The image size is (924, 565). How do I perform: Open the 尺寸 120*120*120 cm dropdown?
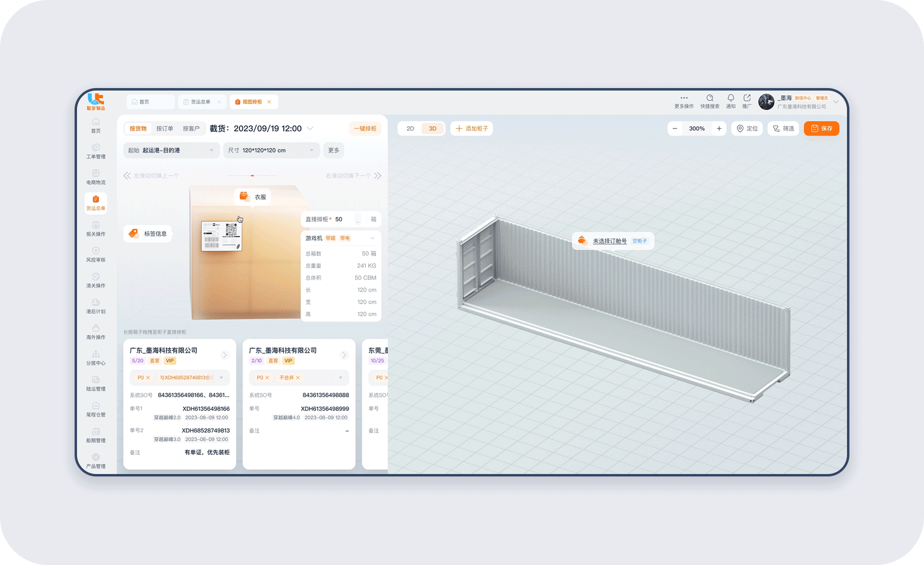click(x=271, y=150)
